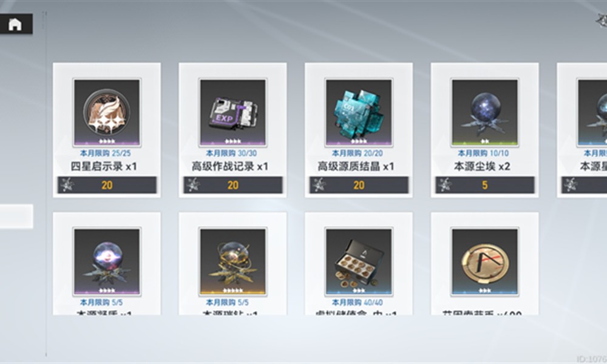Select the 高级作战记录 EXP item icon

point(232,112)
